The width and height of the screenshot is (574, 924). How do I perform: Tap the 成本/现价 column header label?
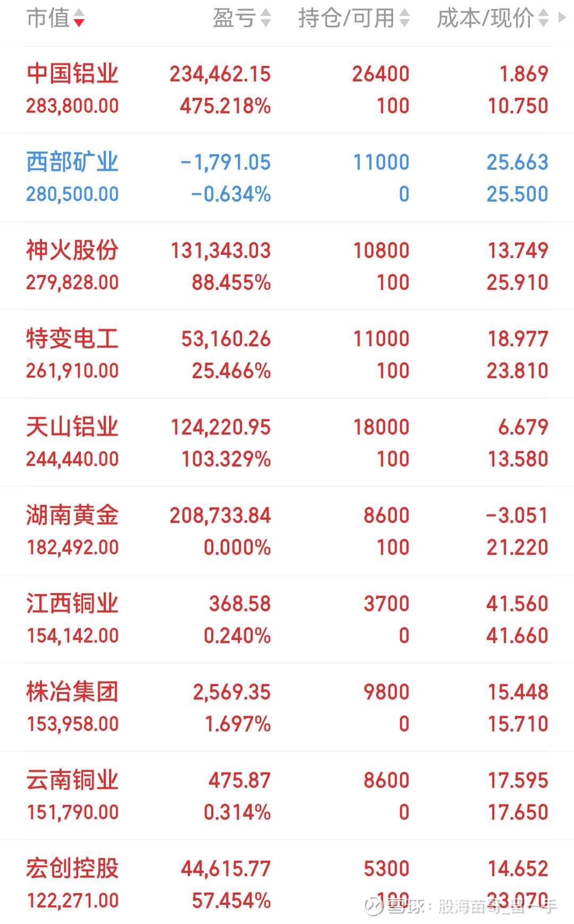(485, 18)
